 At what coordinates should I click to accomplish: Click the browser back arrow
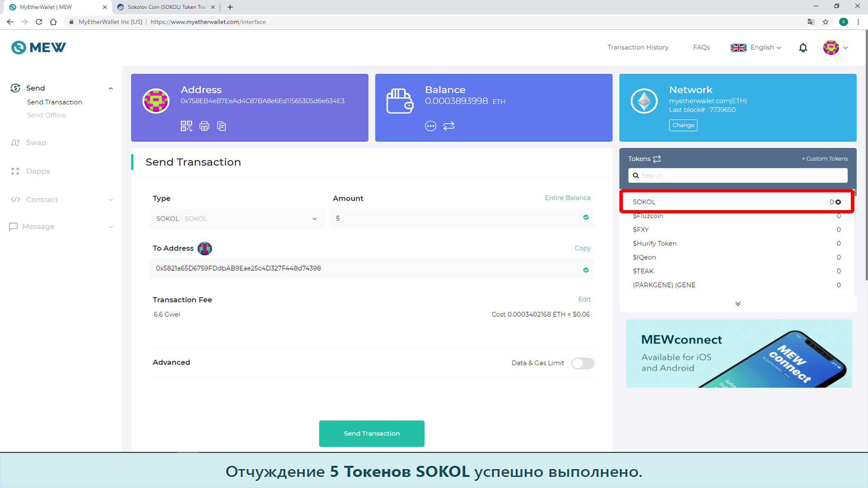click(x=10, y=22)
